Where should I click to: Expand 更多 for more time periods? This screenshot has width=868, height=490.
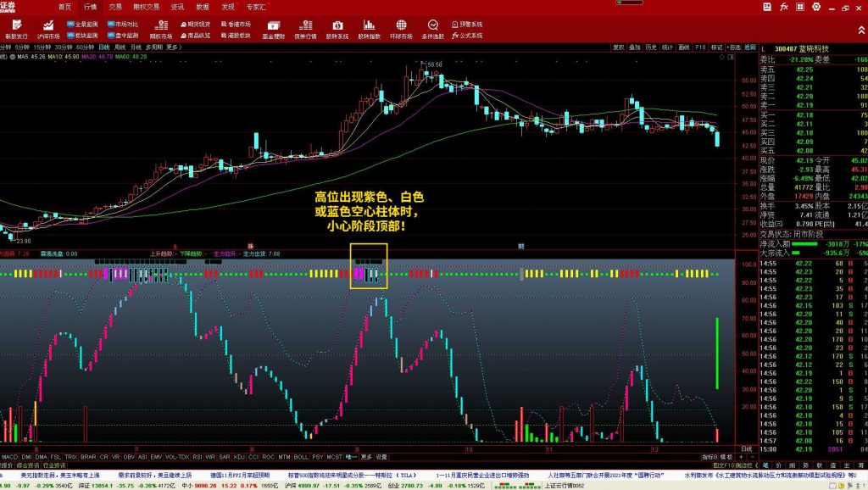pos(173,47)
